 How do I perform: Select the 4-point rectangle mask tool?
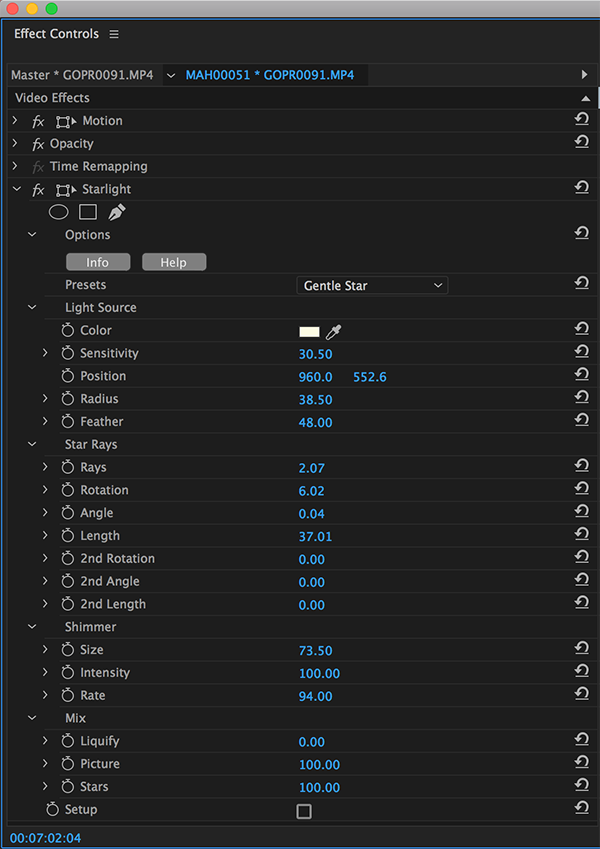[x=88, y=212]
